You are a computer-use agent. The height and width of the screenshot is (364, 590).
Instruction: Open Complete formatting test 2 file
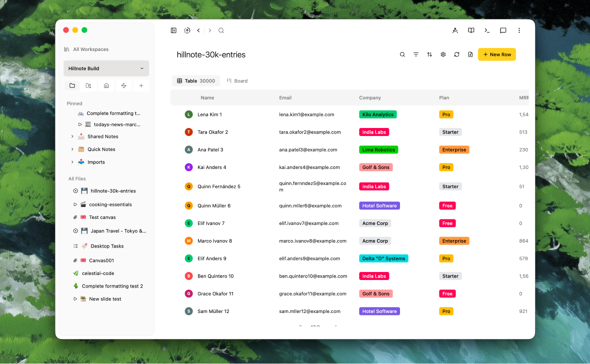(112, 286)
